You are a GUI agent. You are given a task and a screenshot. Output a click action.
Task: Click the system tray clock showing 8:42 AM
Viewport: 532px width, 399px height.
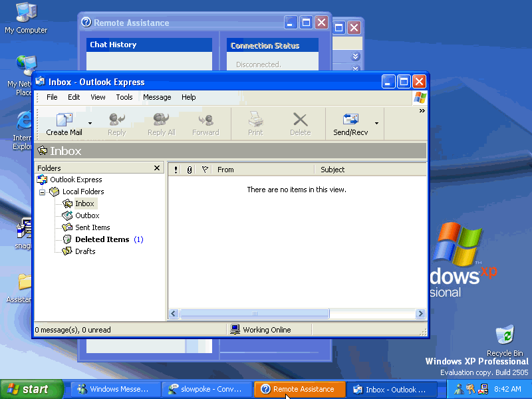tap(507, 389)
